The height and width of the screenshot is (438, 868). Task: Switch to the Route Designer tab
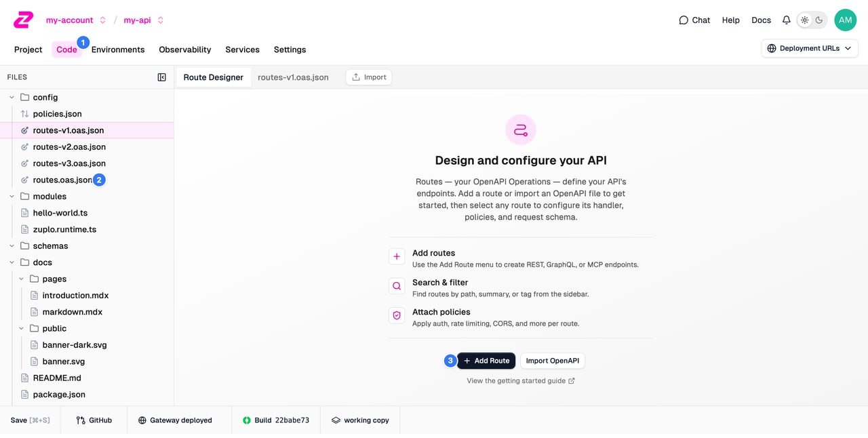click(x=213, y=77)
